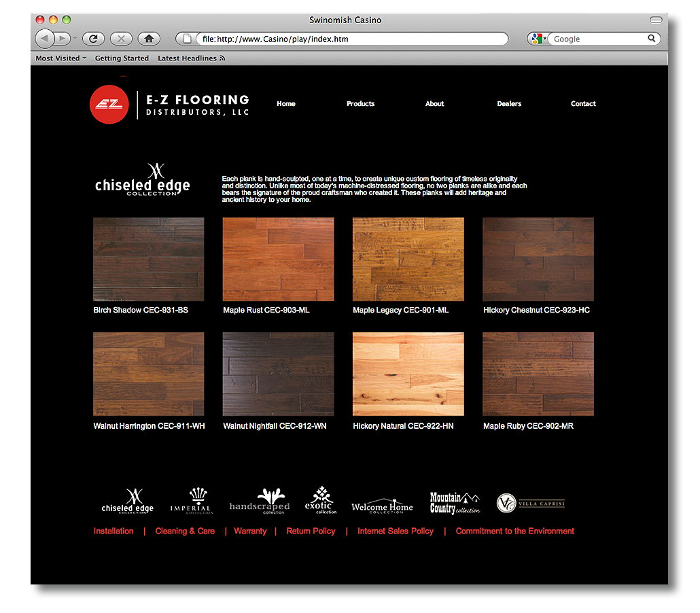Expand the back/forward history dropdown arrow
The width and height of the screenshot is (700, 613).
75,39
